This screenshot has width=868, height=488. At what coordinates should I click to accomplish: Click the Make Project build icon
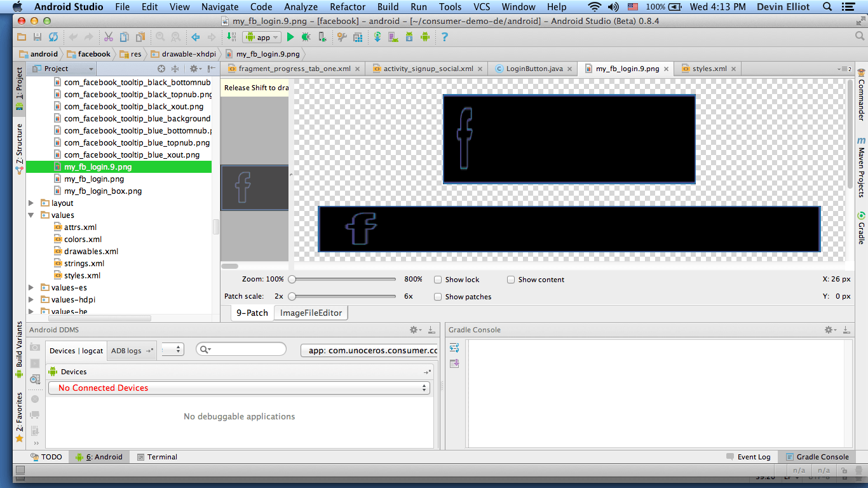[x=232, y=37]
